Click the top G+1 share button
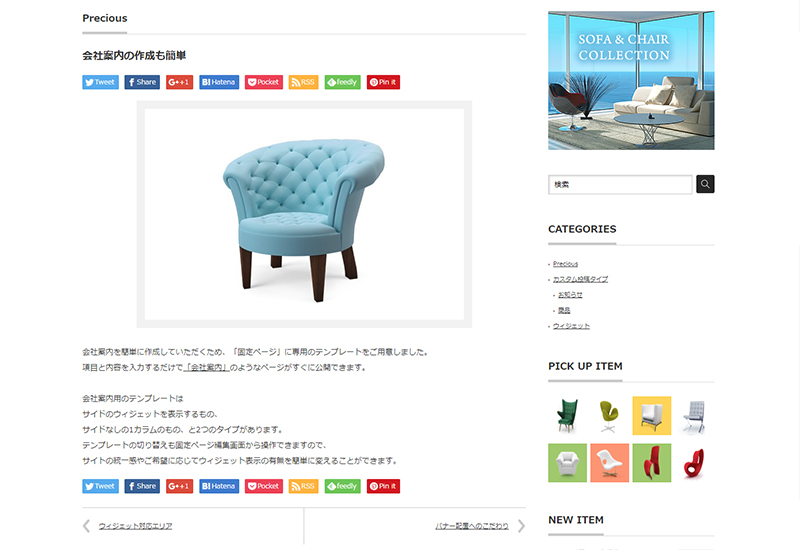The height and width of the screenshot is (550, 800). coord(179,82)
